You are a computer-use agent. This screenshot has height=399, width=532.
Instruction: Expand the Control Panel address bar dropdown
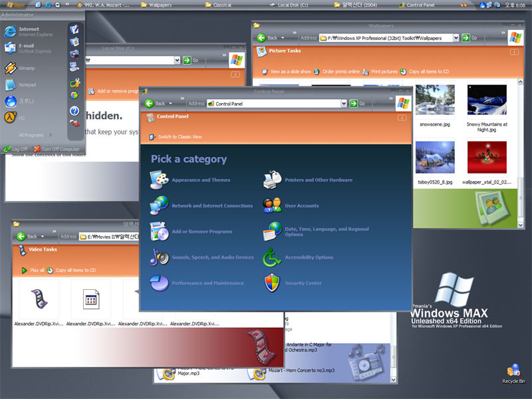pyautogui.click(x=344, y=104)
